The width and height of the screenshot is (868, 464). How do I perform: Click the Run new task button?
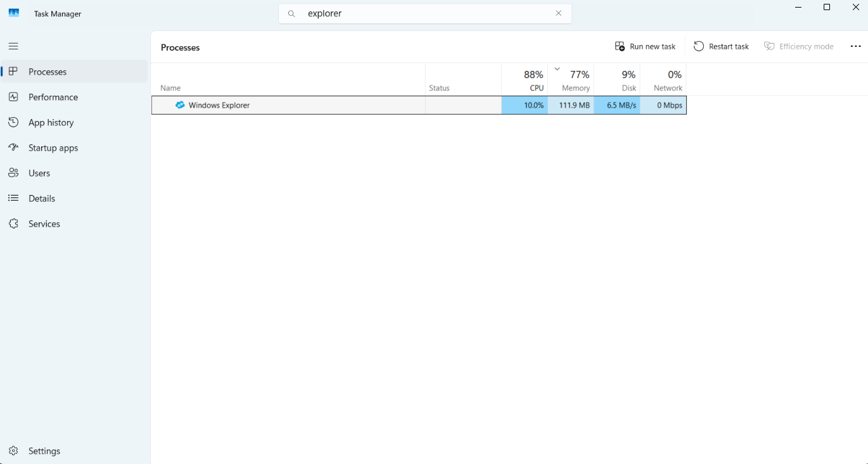point(645,46)
